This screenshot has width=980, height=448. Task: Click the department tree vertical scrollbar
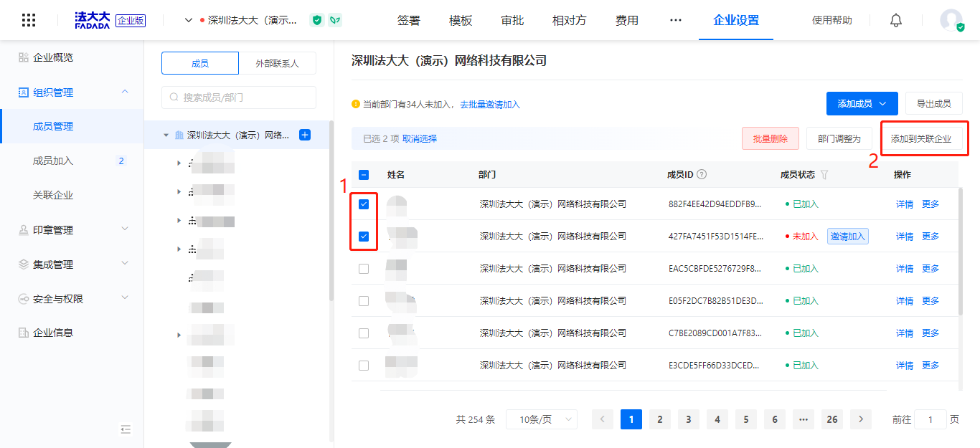pos(331,210)
